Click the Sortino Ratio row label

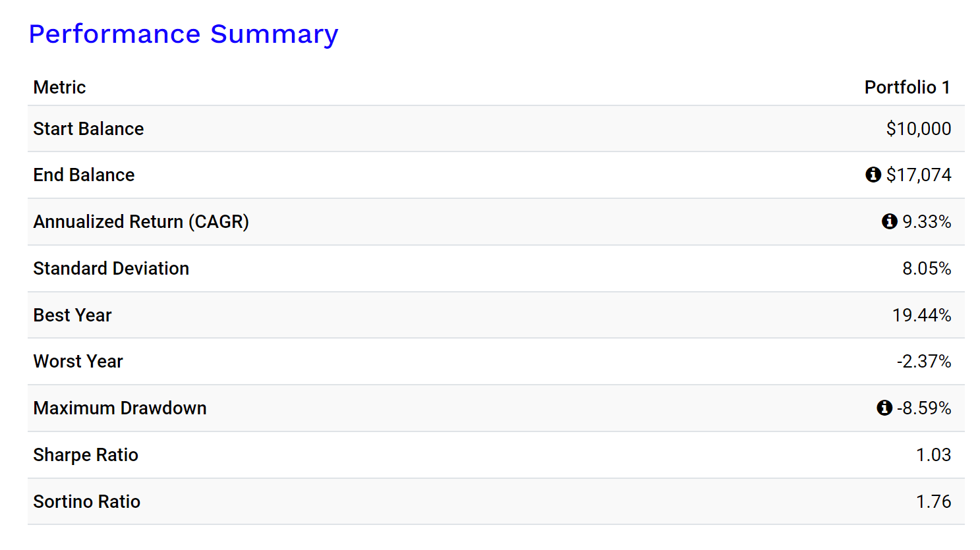[86, 502]
